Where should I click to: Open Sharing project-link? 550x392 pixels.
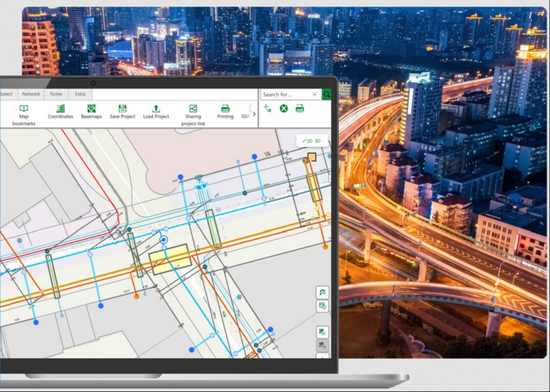click(193, 115)
